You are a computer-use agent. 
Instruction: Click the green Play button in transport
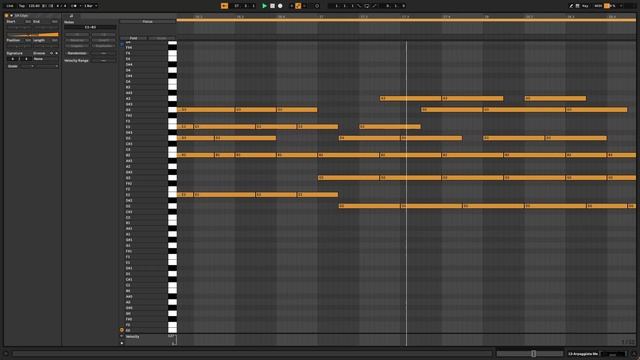pos(264,6)
